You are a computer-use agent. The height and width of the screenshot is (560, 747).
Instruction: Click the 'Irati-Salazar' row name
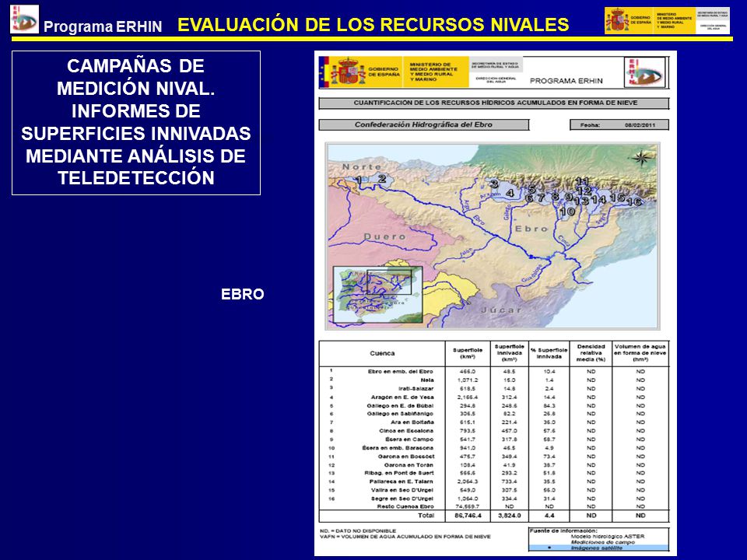416,389
